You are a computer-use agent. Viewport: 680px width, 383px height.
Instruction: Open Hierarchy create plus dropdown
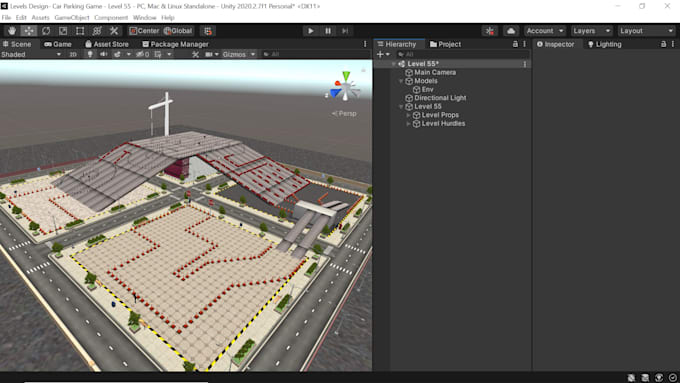[383, 54]
